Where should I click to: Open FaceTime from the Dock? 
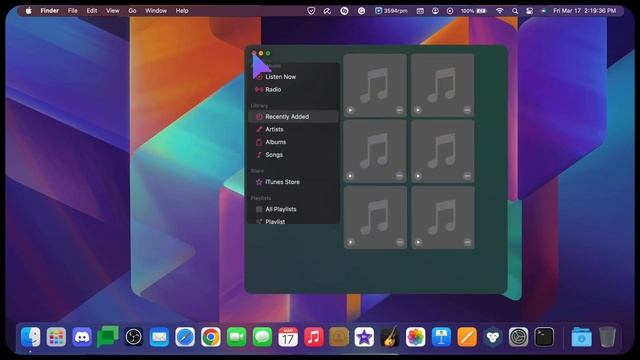tap(237, 337)
